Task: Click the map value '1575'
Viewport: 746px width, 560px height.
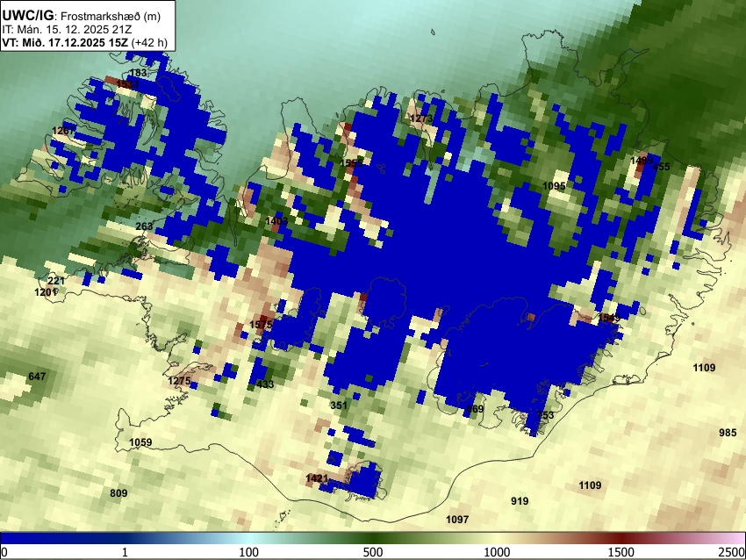Action: coord(261,325)
